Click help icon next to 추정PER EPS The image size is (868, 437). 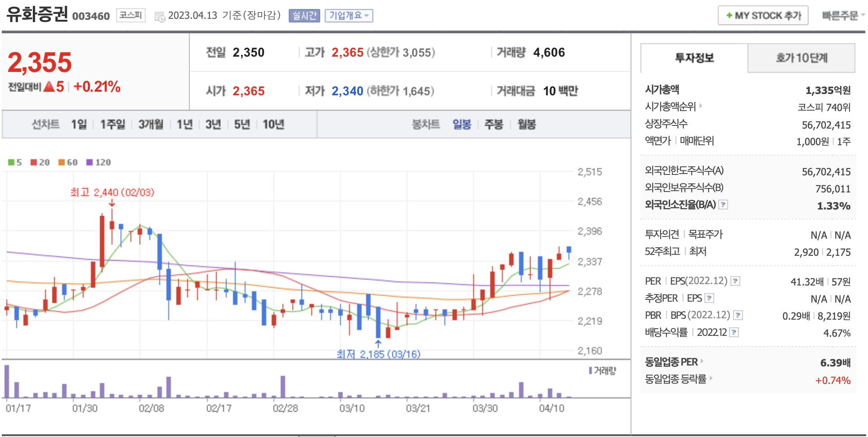[709, 298]
